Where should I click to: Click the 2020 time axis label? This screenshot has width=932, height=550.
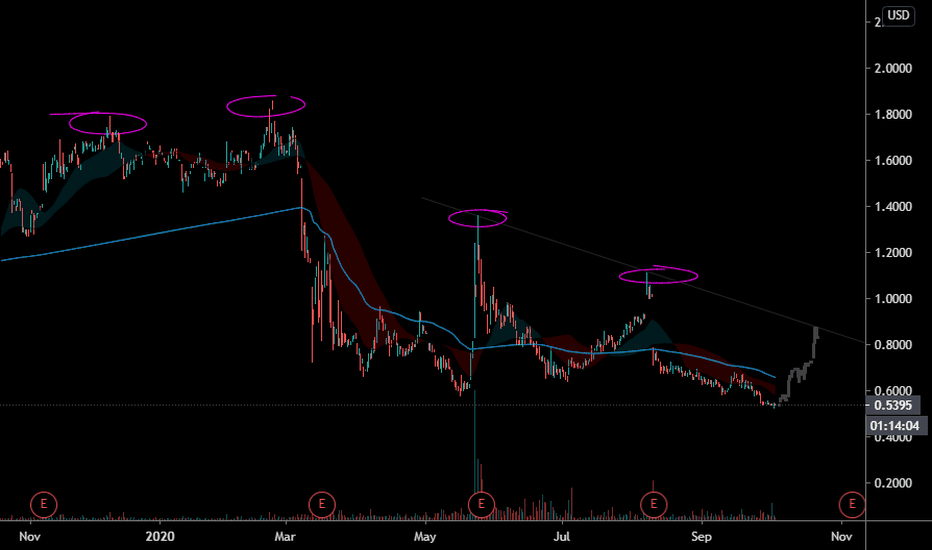(160, 536)
